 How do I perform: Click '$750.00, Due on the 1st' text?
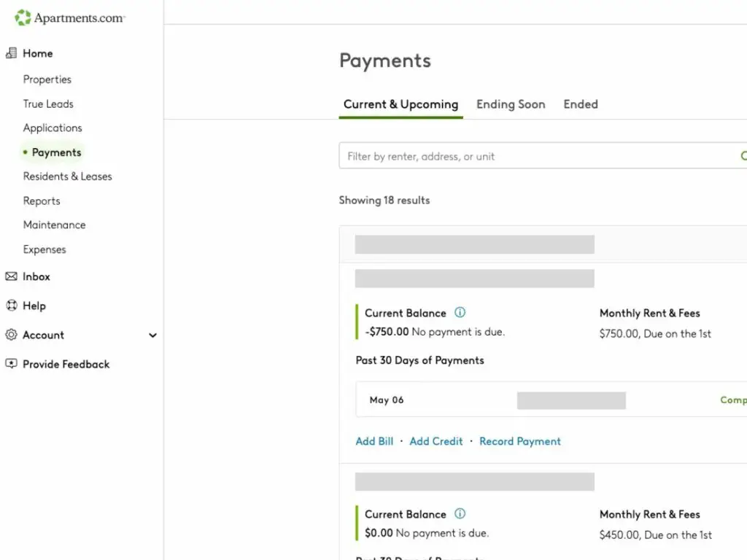[655, 333]
